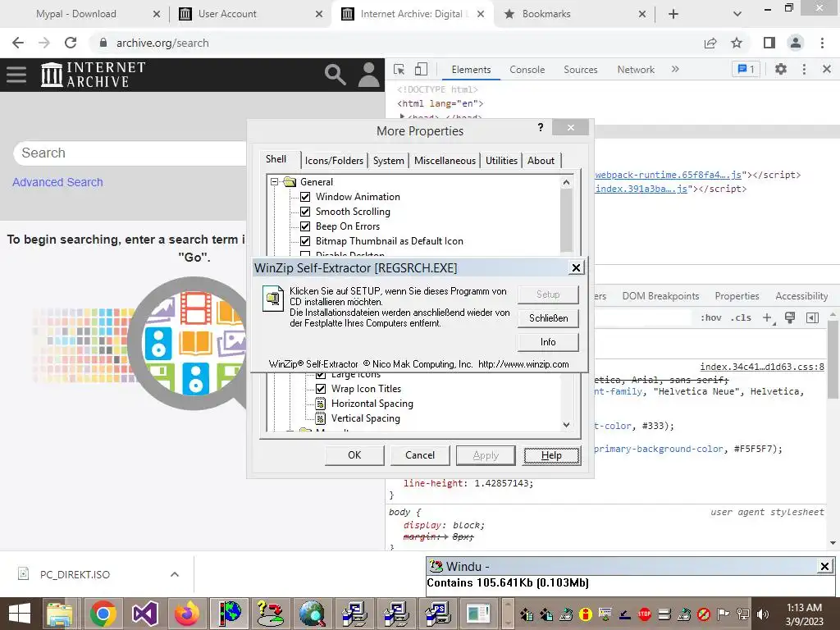Open the Internet Archive user account icon
The width and height of the screenshot is (840, 630).
pyautogui.click(x=368, y=75)
